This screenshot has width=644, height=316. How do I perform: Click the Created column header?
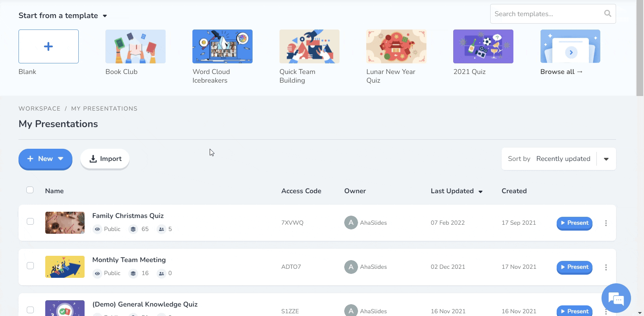coord(514,191)
